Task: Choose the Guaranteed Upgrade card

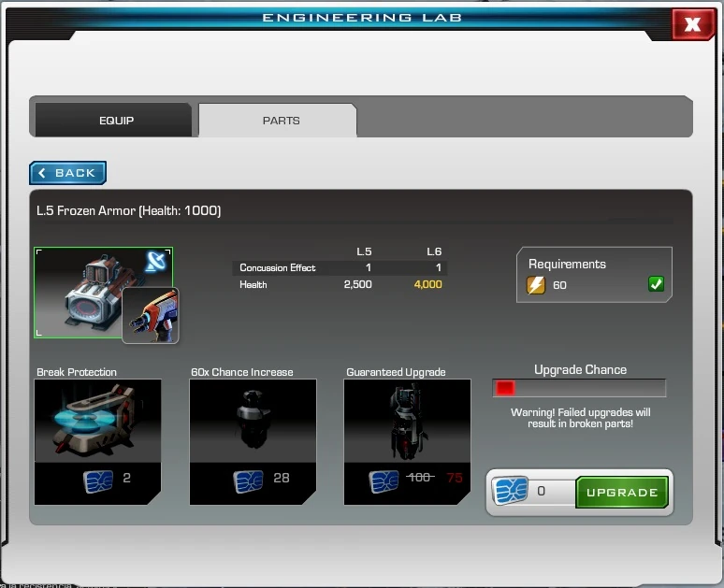Action: pos(407,441)
